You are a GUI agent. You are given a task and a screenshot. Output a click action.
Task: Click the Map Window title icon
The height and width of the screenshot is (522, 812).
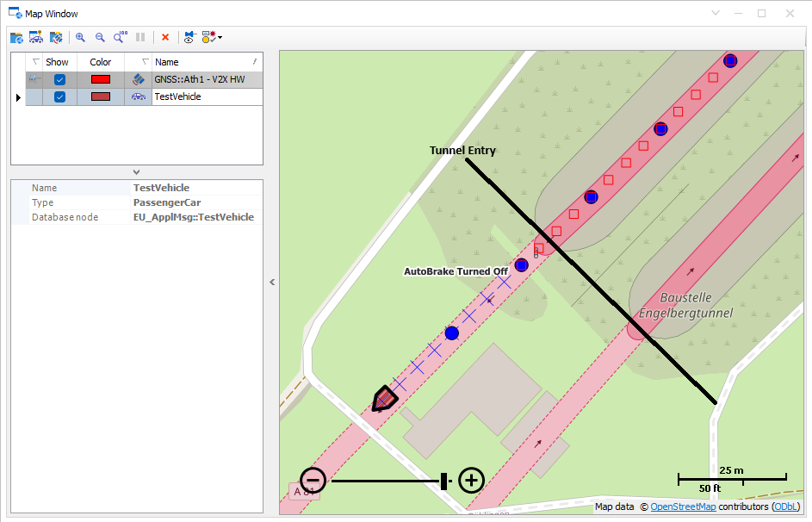[x=15, y=13]
